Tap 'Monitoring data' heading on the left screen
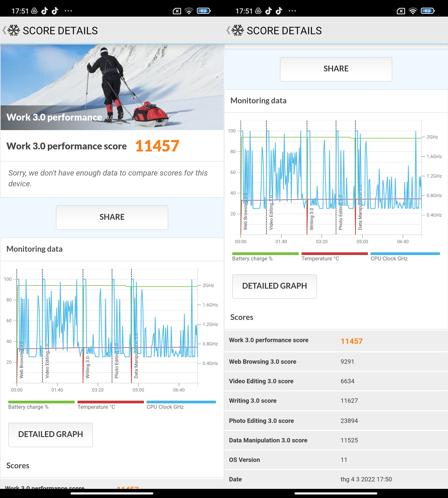 (x=34, y=249)
